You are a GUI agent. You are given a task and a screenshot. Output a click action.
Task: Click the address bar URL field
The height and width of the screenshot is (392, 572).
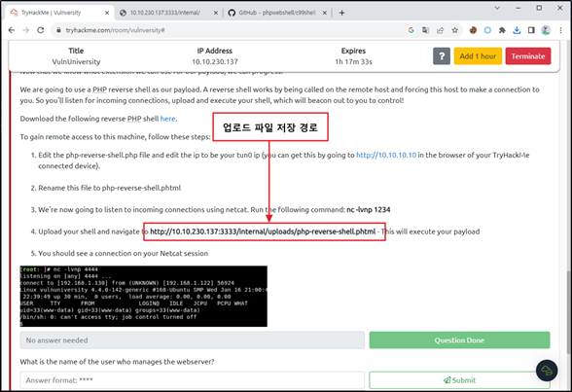[233, 30]
